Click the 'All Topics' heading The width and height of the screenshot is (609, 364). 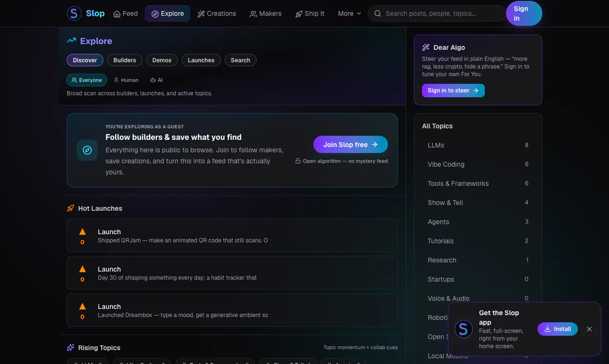click(x=437, y=126)
